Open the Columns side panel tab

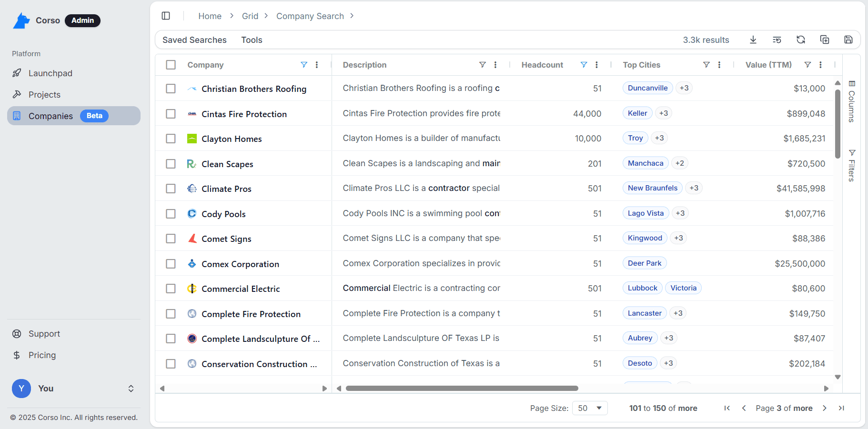(852, 102)
